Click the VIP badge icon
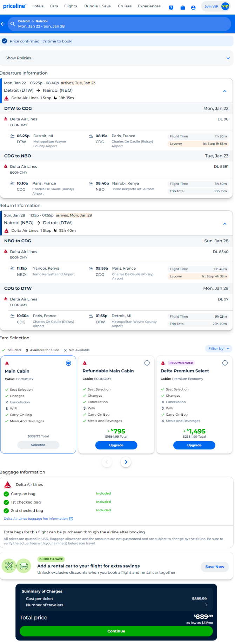This screenshot has width=235, height=644. pos(225,6)
